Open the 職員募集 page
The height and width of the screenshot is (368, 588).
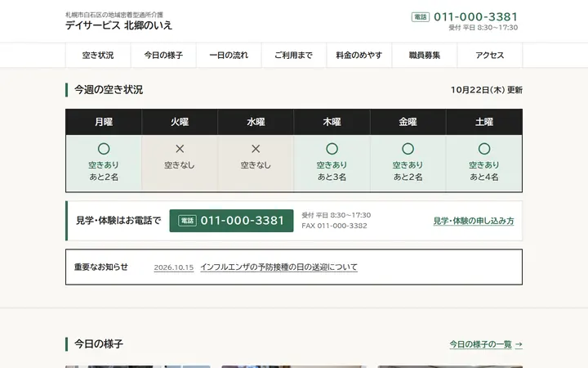[x=424, y=56]
